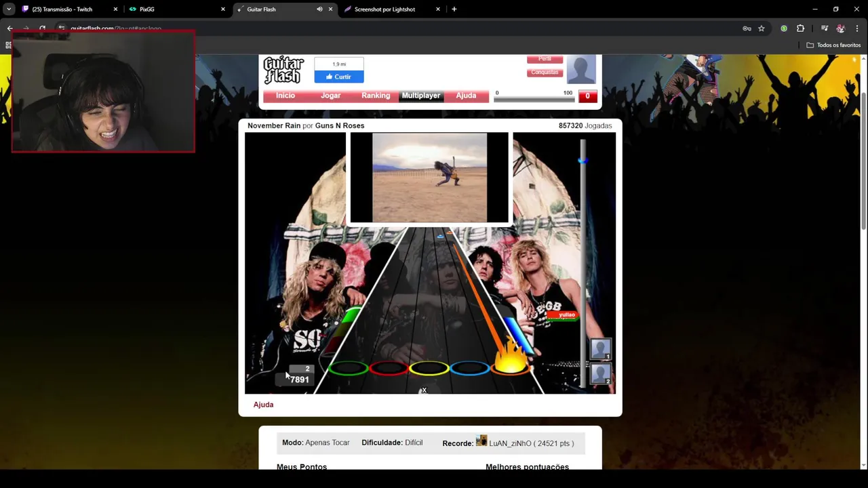Open the media control toolbar icon
The width and height of the screenshot is (868, 488).
point(824,28)
